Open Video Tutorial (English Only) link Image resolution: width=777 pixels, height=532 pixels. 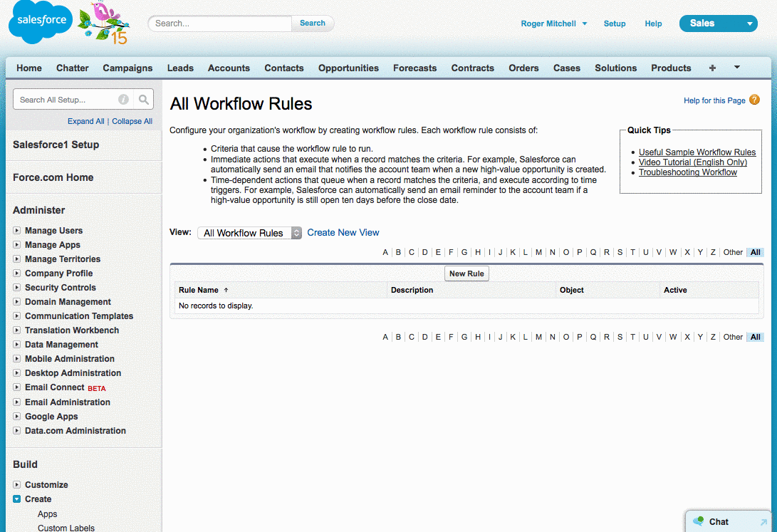click(x=693, y=162)
